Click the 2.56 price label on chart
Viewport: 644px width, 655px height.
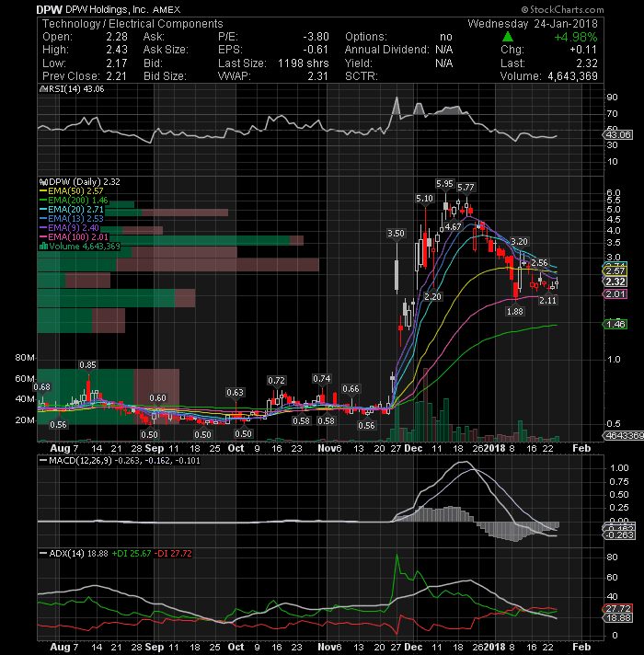(x=539, y=263)
